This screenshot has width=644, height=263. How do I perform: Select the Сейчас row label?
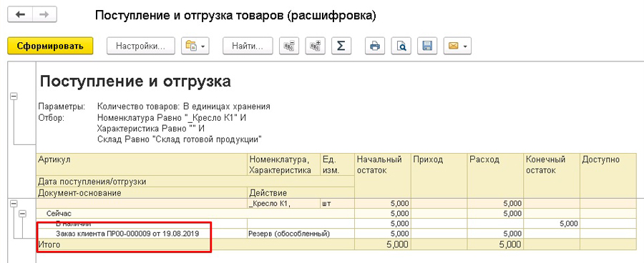coord(59,214)
